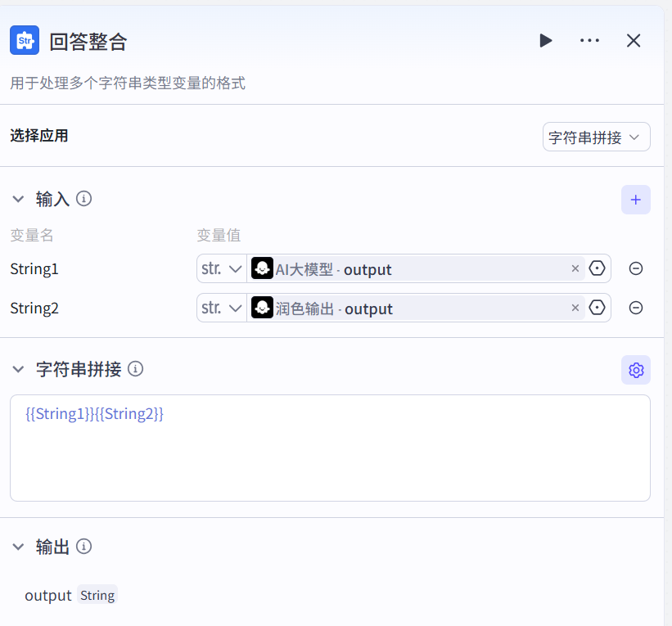Clear the 润色输出 output value for String2
The image size is (672, 626).
click(575, 308)
